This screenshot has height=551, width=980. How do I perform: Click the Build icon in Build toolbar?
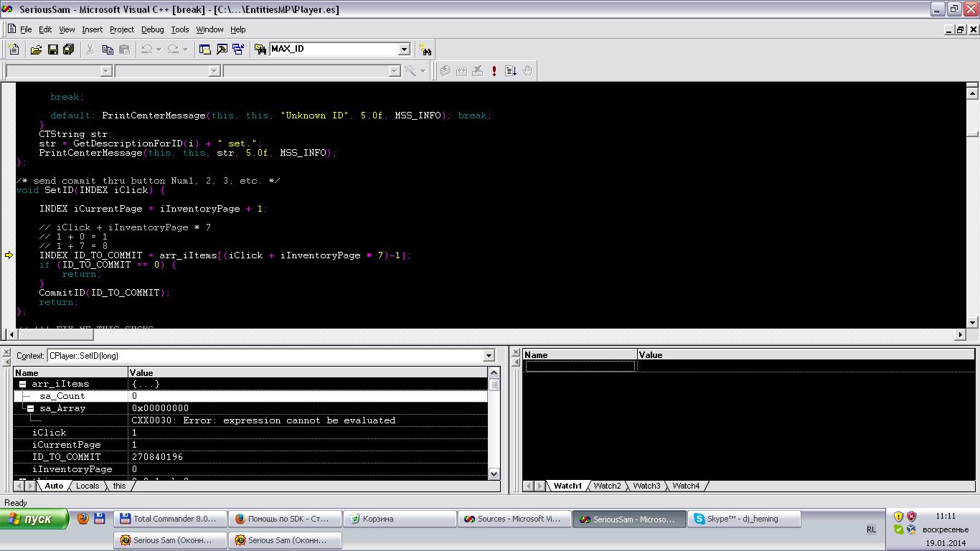click(x=461, y=70)
